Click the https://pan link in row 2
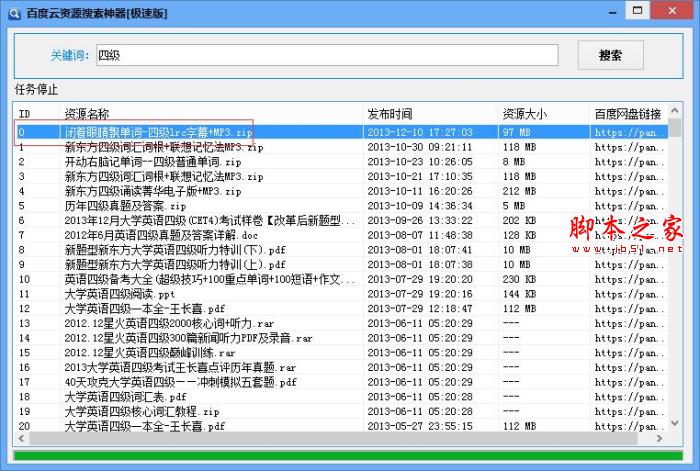 click(x=629, y=162)
